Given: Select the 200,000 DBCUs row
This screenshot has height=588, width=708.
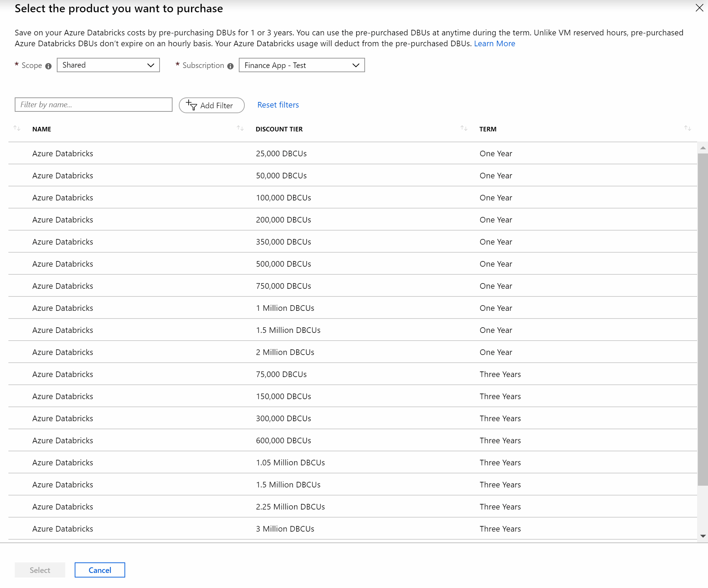Looking at the screenshot, I should click(x=353, y=220).
